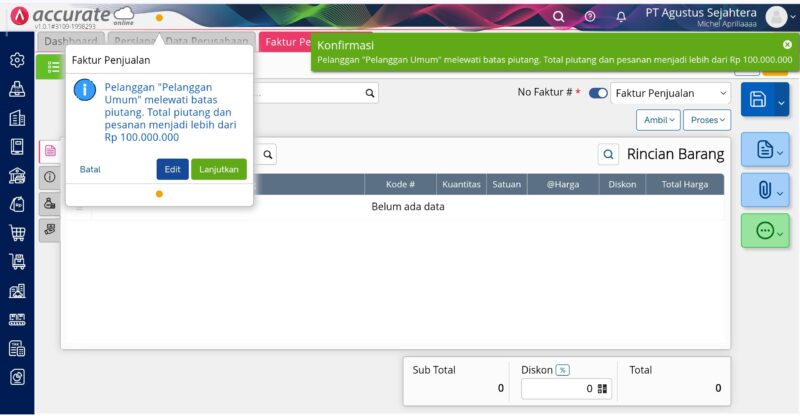Open the shopping cart module in sidebar
The width and height of the screenshot is (800, 416).
[x=17, y=233]
